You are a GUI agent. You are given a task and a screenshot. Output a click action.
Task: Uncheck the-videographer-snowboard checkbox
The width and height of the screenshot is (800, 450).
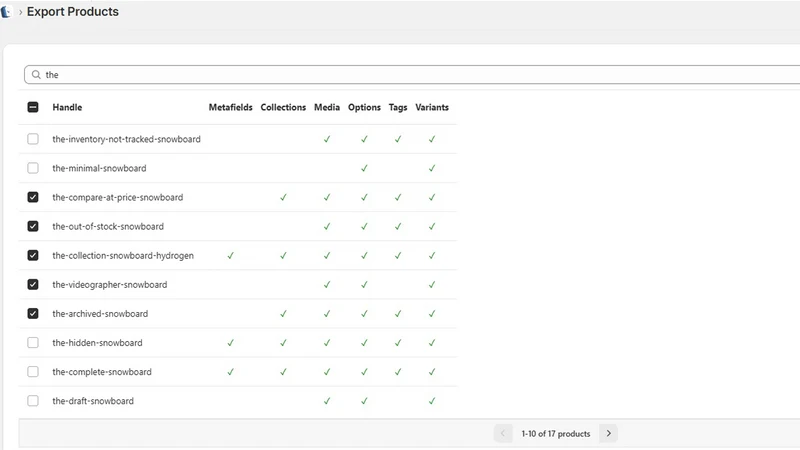pos(33,284)
